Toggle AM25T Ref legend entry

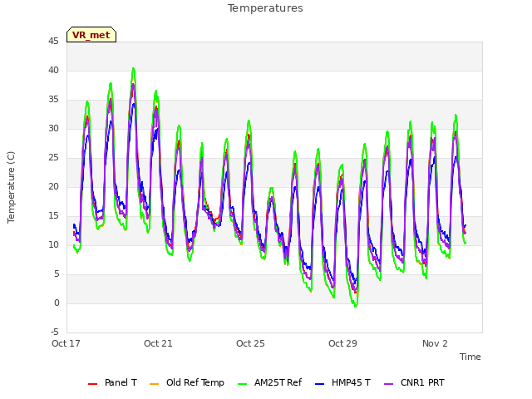[269, 382]
